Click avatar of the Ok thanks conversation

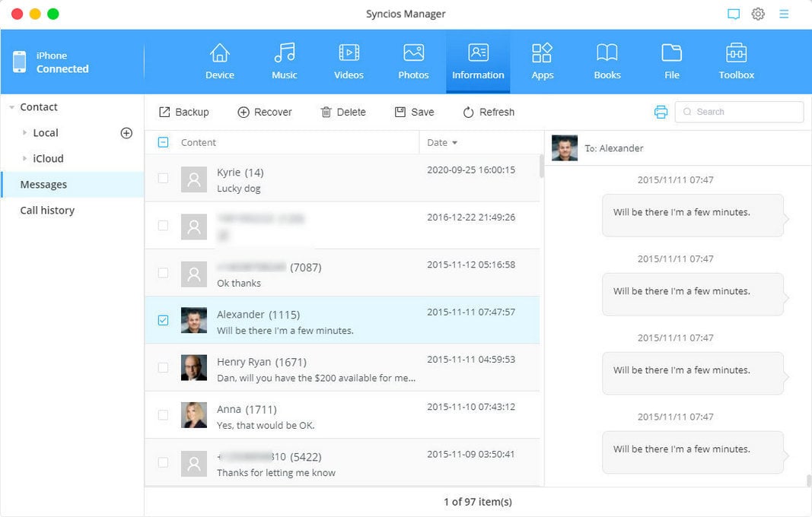(x=194, y=274)
